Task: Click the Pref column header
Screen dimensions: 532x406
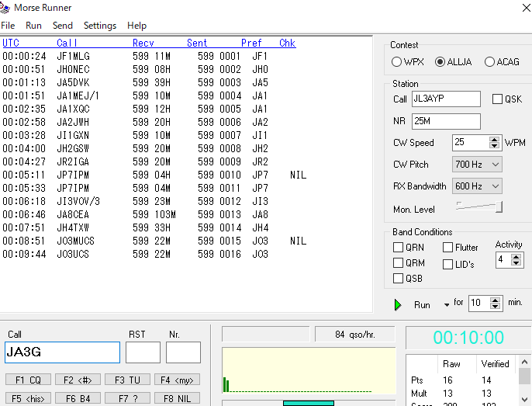Action: pos(251,43)
